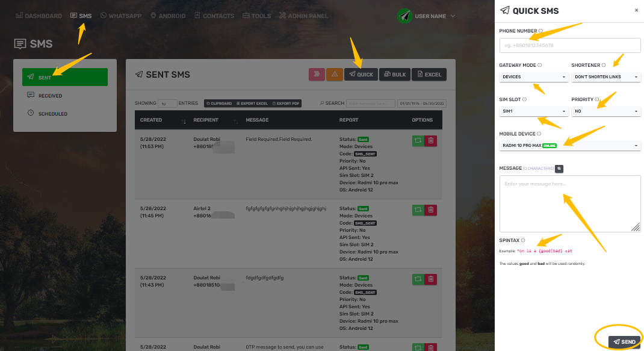Click the Phone Number input field

coord(569,45)
